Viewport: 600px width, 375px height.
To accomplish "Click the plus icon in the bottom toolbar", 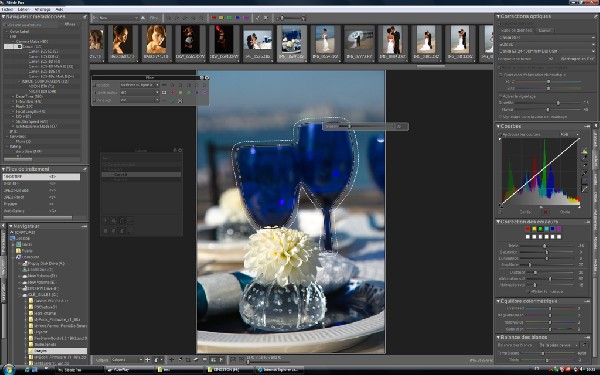I will 147,360.
